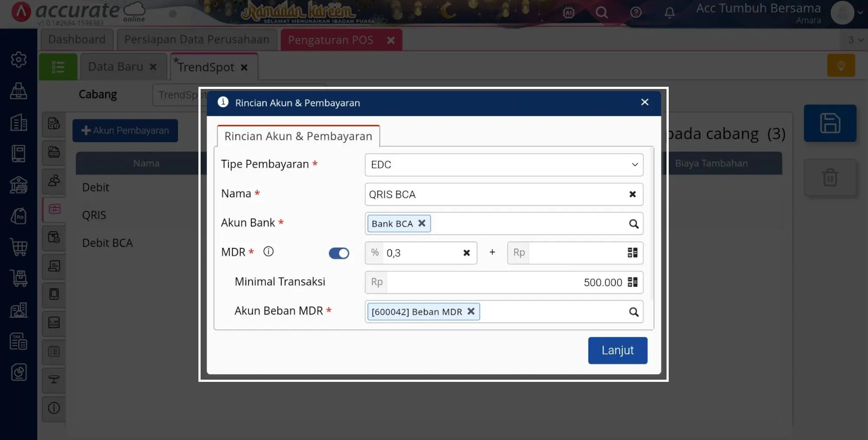
Task: Open the Settings gear in the sidebar
Action: pyautogui.click(x=18, y=60)
